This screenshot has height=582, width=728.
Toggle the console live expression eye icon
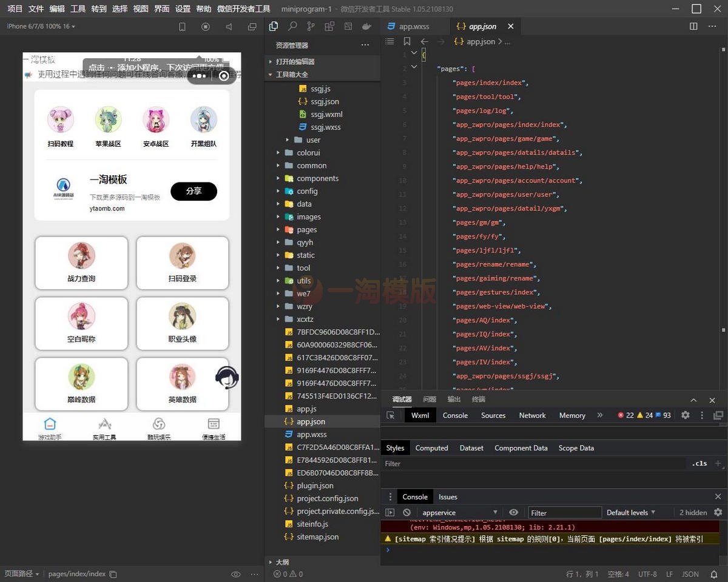pos(513,512)
